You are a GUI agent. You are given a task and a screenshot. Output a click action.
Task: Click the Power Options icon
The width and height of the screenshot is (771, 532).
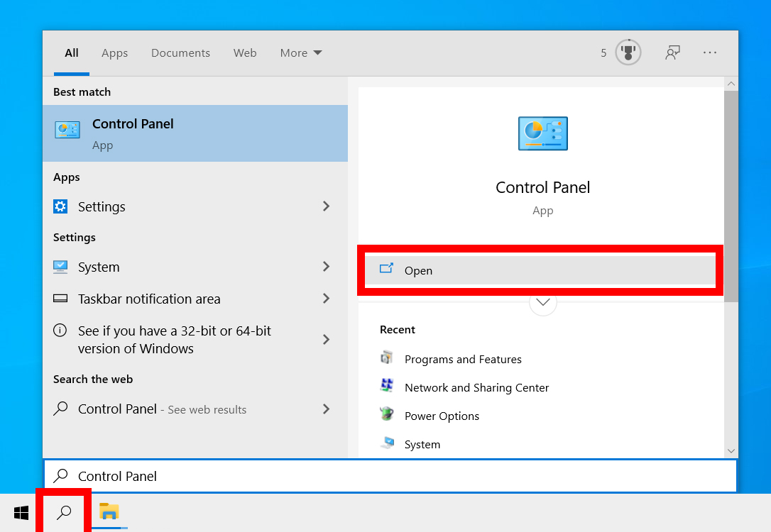(387, 414)
